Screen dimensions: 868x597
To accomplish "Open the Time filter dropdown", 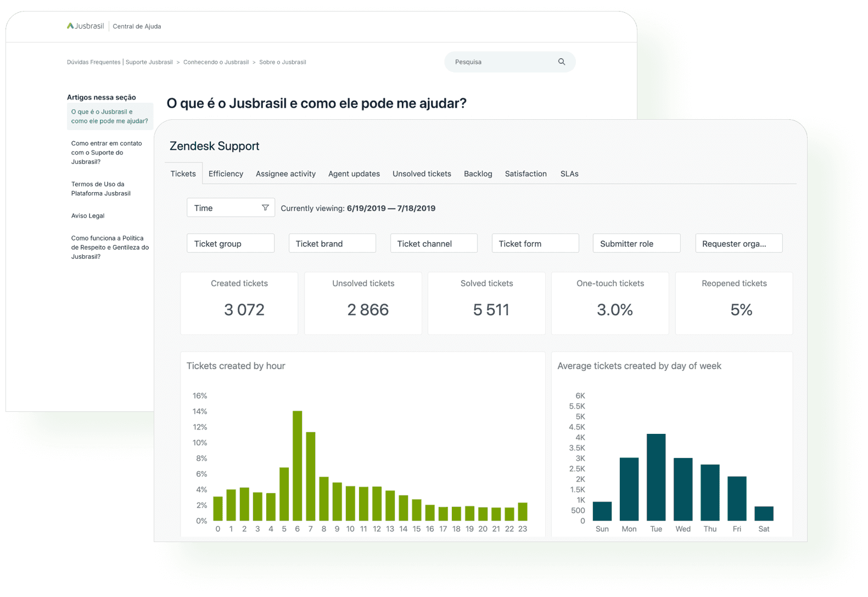I will click(231, 208).
